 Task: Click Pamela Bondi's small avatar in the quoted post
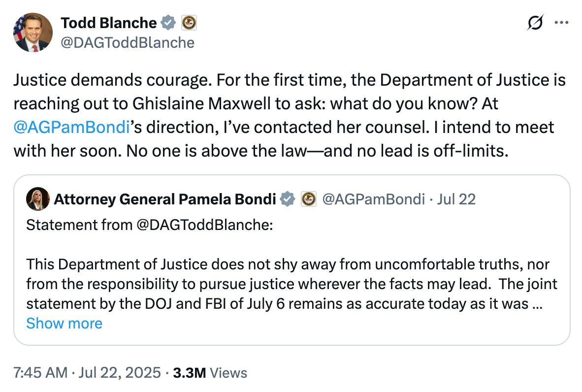[37, 199]
